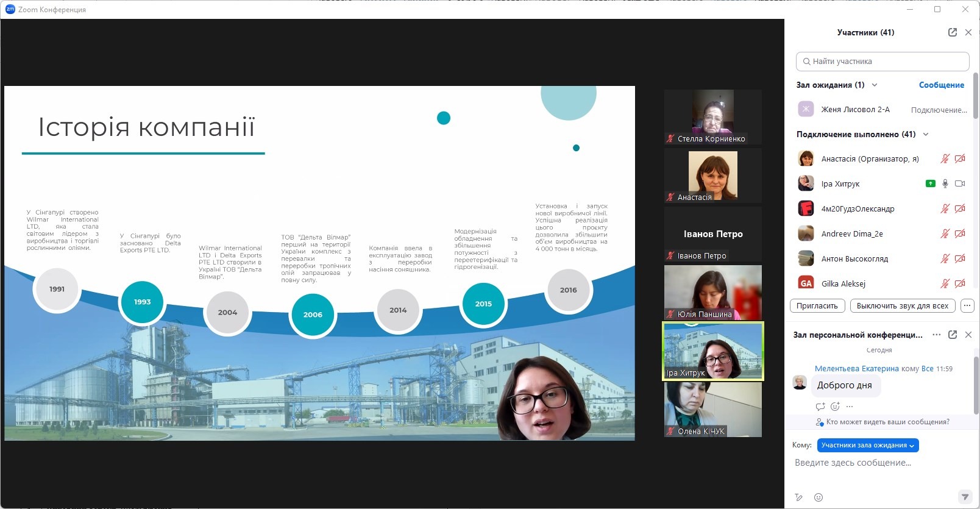Maximize the Zoom Конференция window
Viewport: 980px width, 509px height.
(937, 9)
